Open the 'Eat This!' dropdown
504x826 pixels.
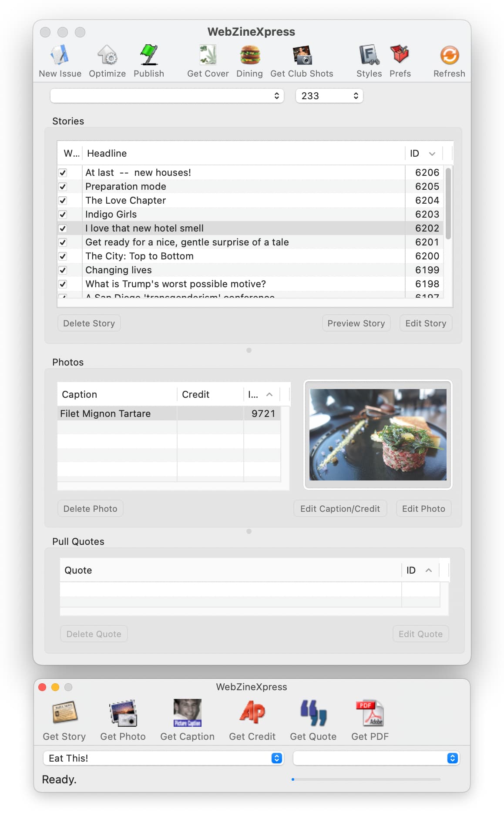[163, 758]
